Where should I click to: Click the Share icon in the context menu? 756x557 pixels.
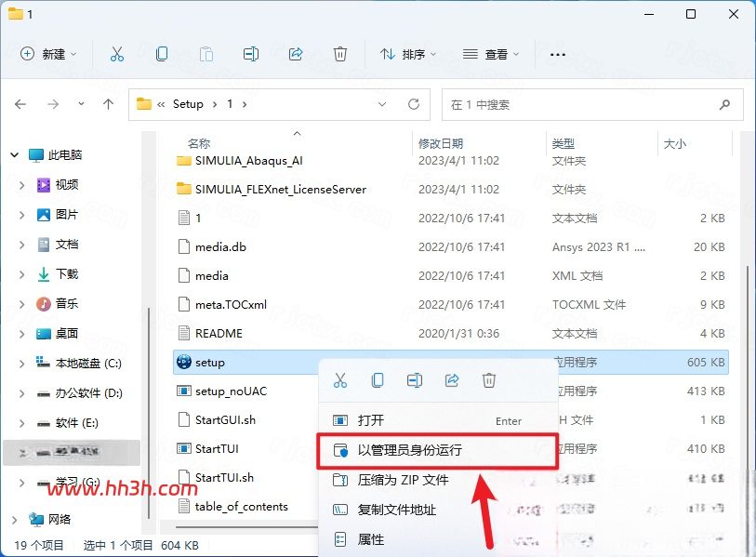[452, 380]
